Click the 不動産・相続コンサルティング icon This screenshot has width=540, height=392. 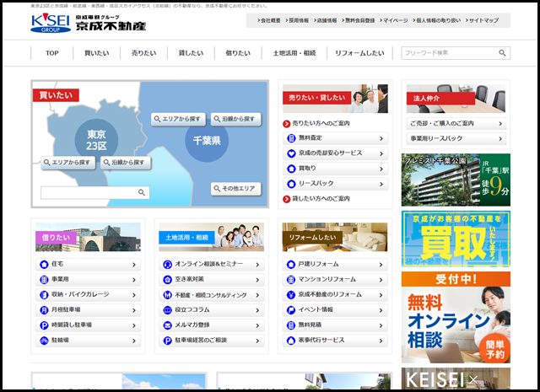pos(167,294)
